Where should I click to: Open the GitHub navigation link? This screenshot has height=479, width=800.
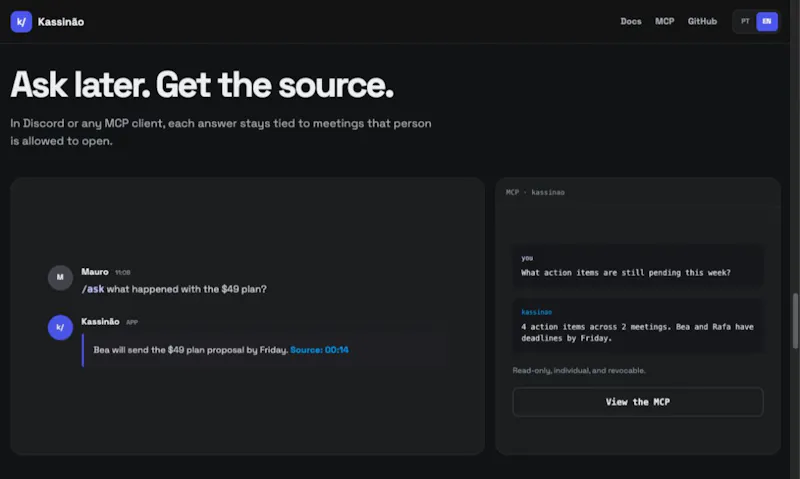(702, 21)
